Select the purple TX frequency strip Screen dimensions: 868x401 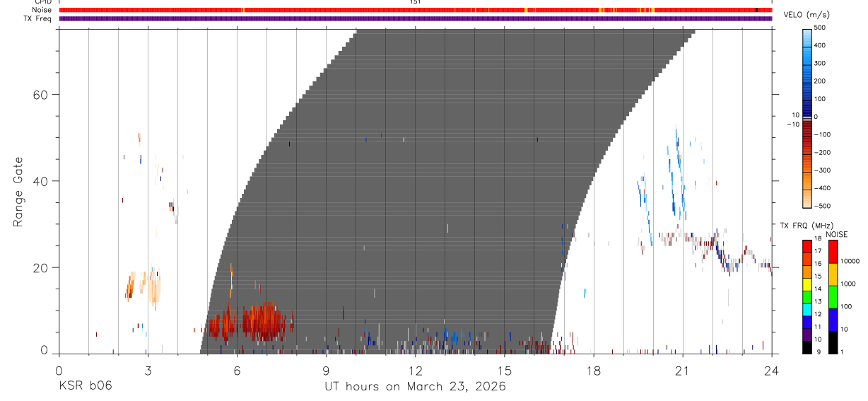(415, 18)
